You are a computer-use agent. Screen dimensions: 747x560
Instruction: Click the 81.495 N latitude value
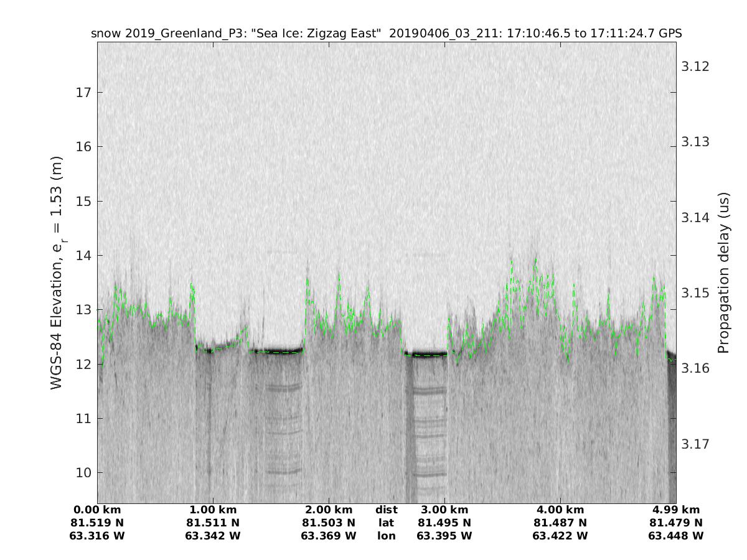tap(444, 523)
